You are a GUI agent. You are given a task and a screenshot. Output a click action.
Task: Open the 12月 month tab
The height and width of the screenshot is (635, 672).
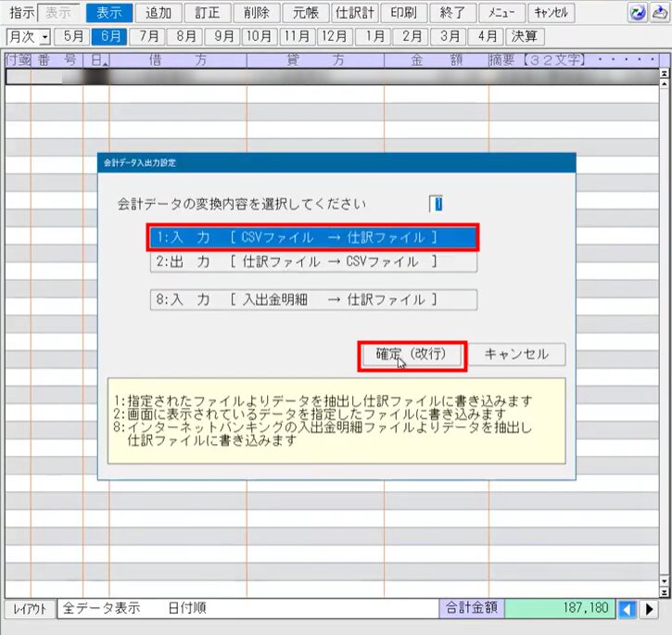coord(334,36)
